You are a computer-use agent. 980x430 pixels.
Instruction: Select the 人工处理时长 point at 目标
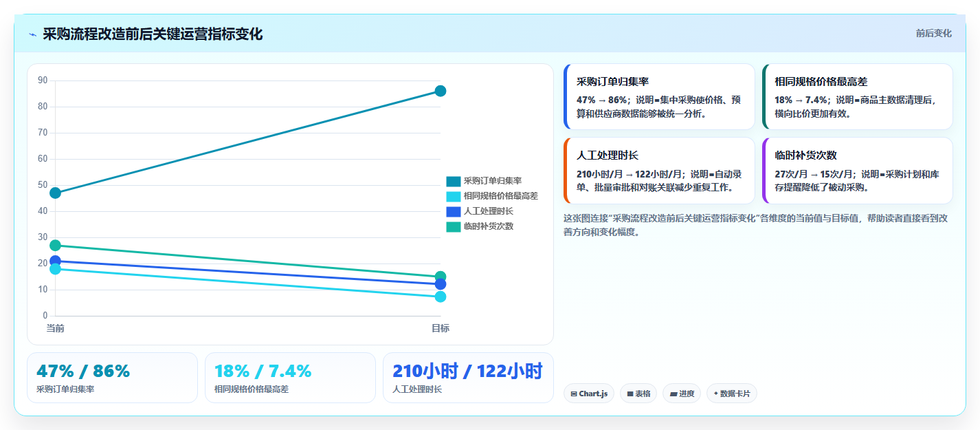click(441, 284)
